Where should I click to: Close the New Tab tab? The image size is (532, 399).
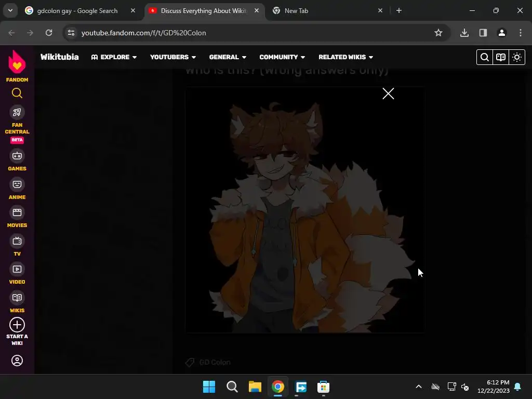pos(380,10)
